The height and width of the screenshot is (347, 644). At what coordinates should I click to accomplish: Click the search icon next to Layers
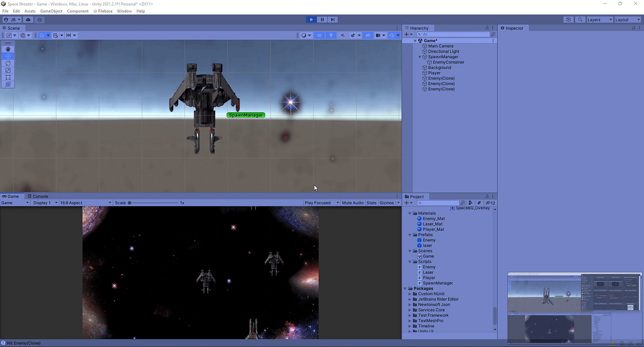pos(580,19)
